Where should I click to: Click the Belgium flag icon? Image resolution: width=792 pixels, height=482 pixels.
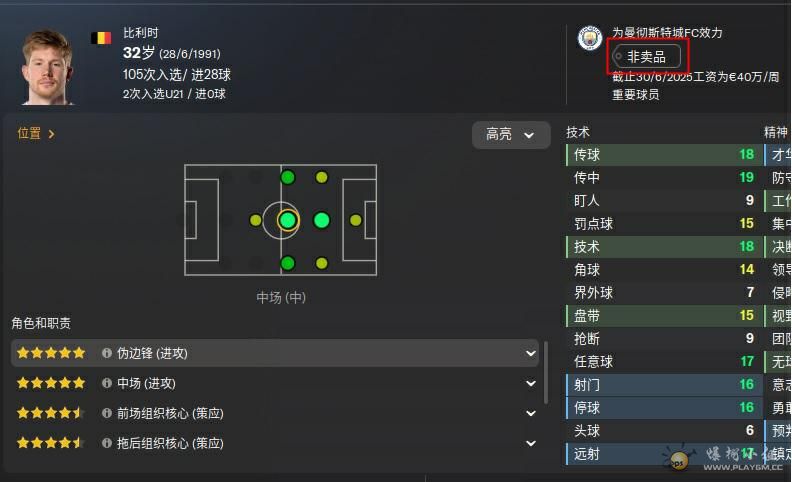pyautogui.click(x=101, y=38)
